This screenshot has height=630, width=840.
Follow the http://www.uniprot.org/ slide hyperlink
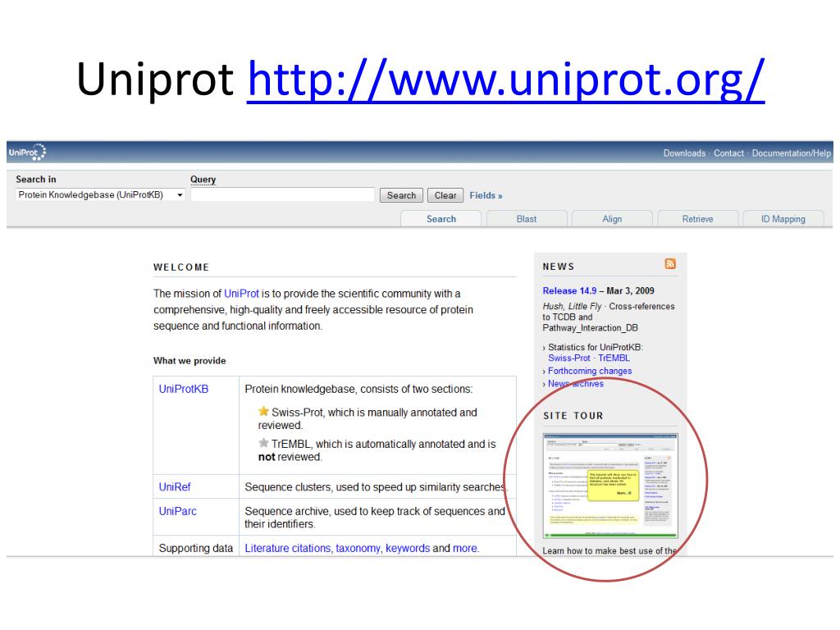(x=505, y=80)
